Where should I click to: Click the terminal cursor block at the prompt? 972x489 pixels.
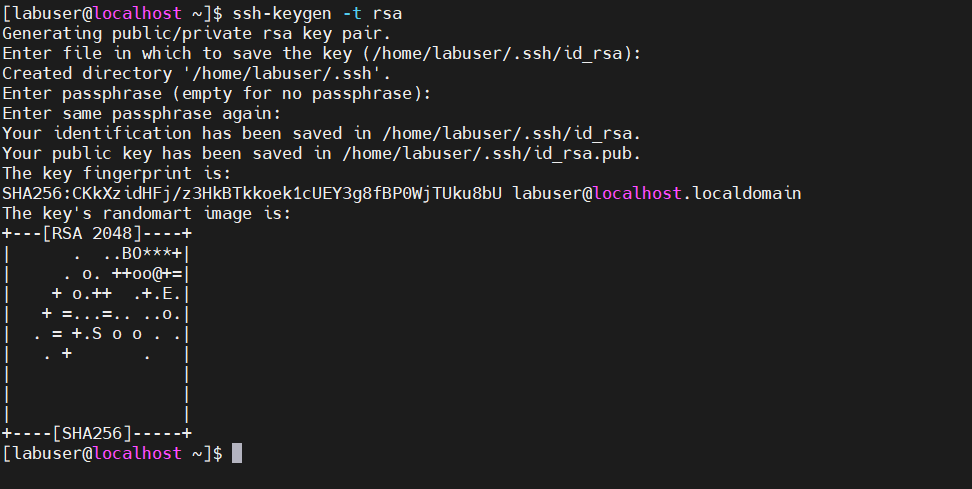coord(237,453)
